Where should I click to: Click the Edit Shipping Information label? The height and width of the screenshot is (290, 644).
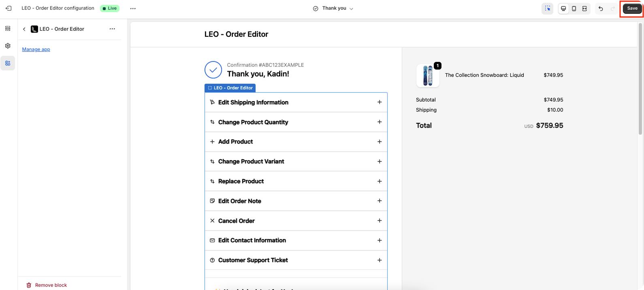253,102
